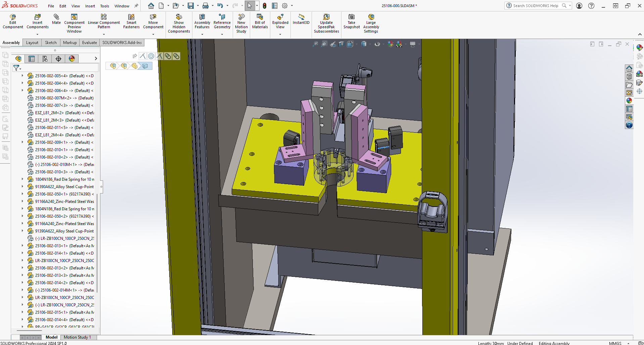Open Assembly Features dropdown arrow
The height and width of the screenshot is (345, 644).
[202, 34]
